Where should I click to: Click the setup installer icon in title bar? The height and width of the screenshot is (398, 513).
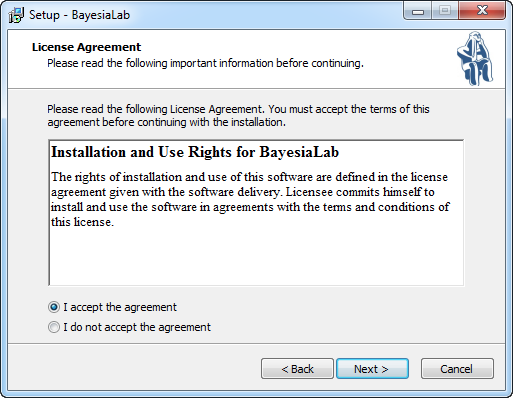16,15
